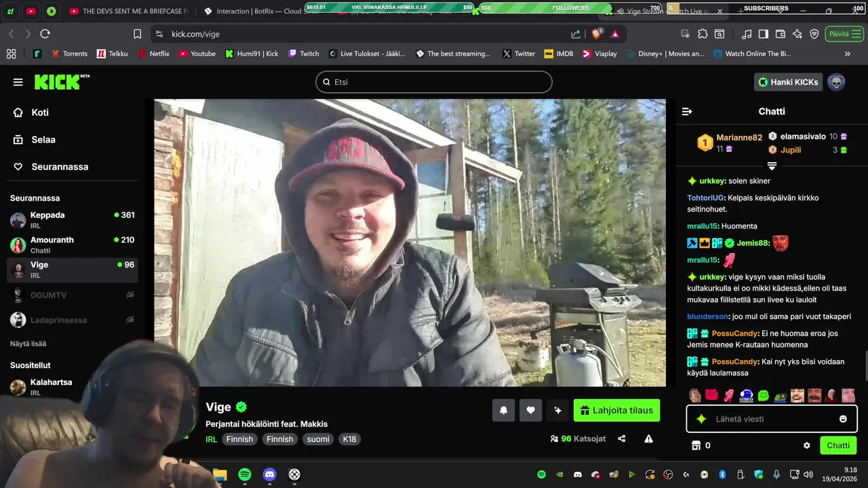This screenshot has width=868, height=488.
Task: Open Amouranth's channel in followed list
Action: click(73, 245)
